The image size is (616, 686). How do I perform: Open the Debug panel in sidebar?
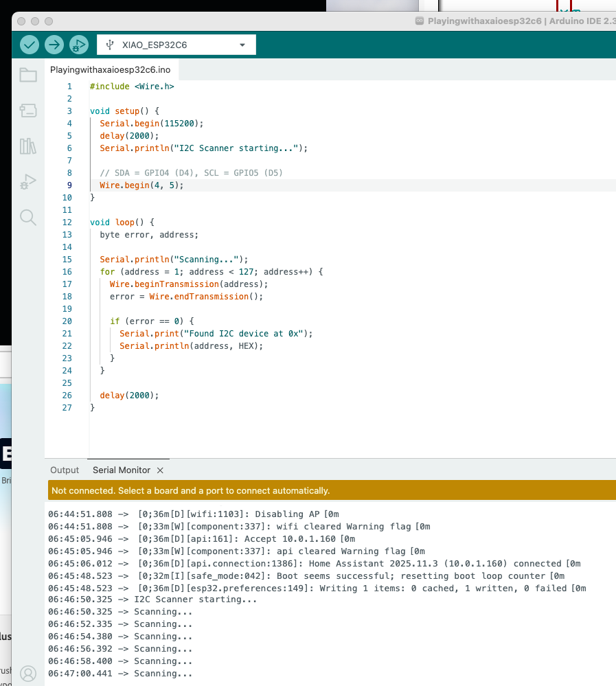point(28,182)
